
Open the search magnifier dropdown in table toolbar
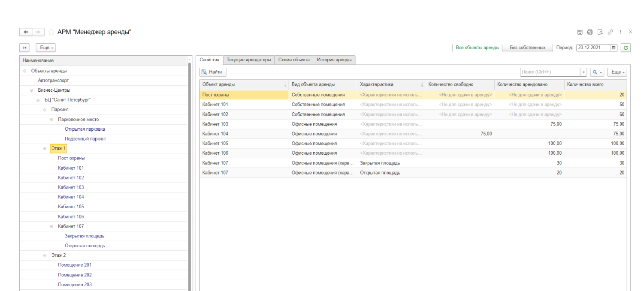(x=597, y=72)
